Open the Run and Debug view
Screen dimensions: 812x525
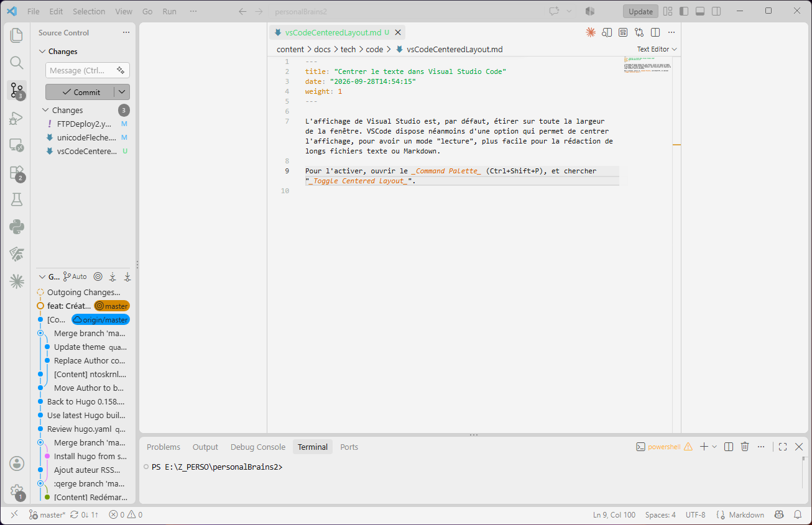point(17,117)
